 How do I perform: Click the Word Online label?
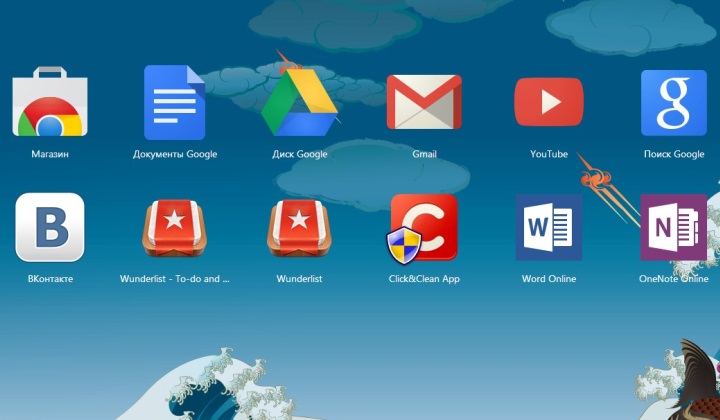(x=549, y=279)
